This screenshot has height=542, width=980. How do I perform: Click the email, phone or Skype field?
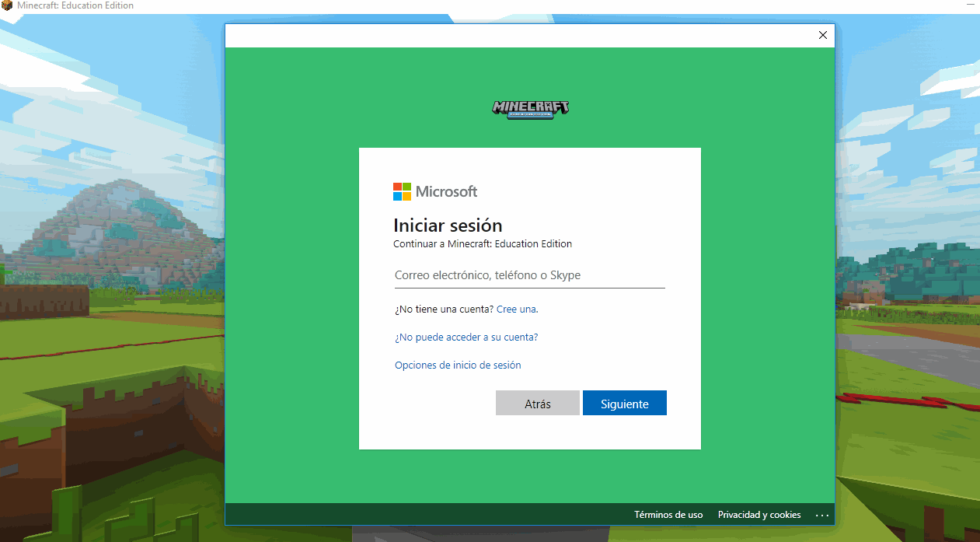pos(529,275)
